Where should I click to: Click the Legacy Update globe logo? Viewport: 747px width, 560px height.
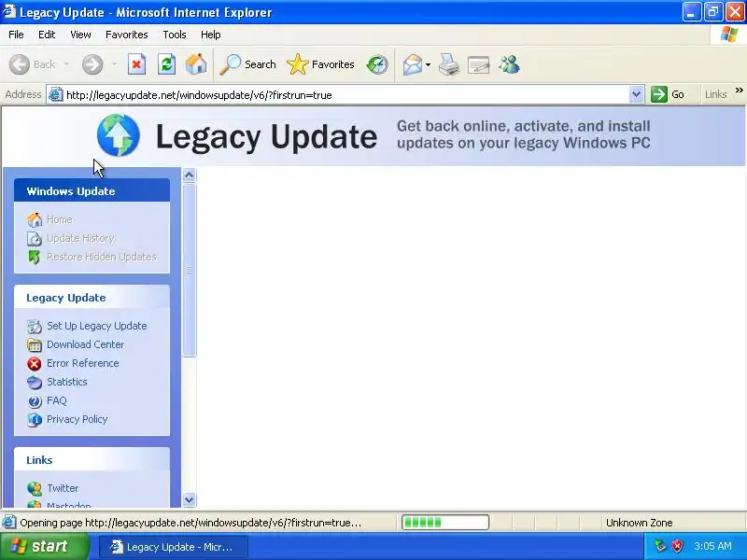coord(119,135)
